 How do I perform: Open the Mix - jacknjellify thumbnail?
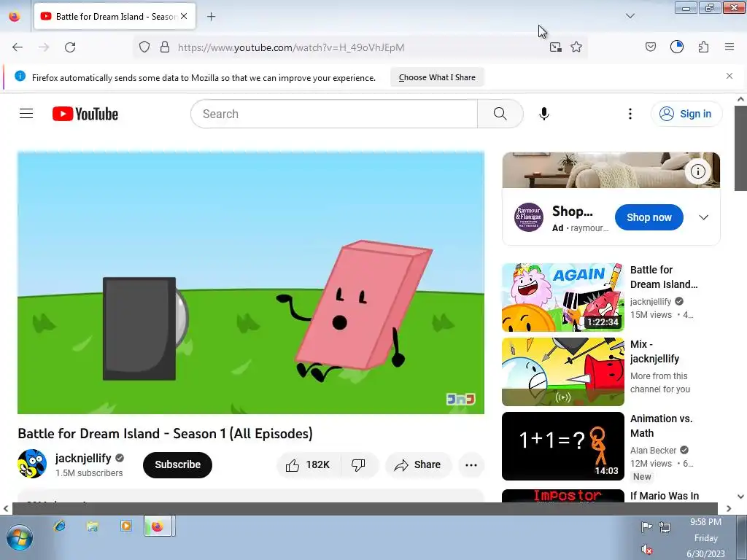[562, 371]
